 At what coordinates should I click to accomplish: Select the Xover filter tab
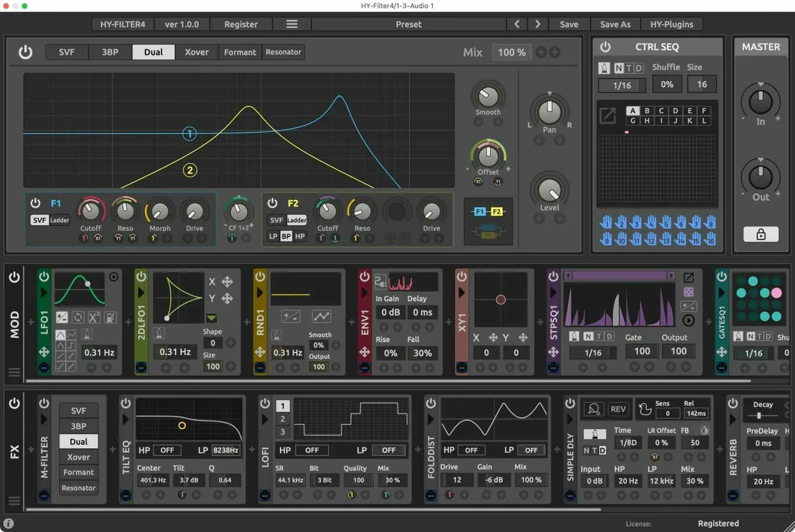(x=196, y=52)
